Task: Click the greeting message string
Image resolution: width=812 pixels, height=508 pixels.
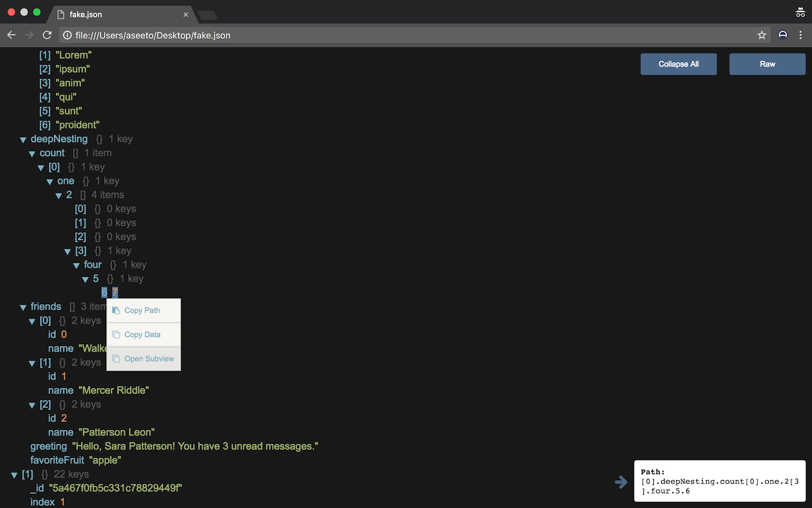Action: (195, 446)
